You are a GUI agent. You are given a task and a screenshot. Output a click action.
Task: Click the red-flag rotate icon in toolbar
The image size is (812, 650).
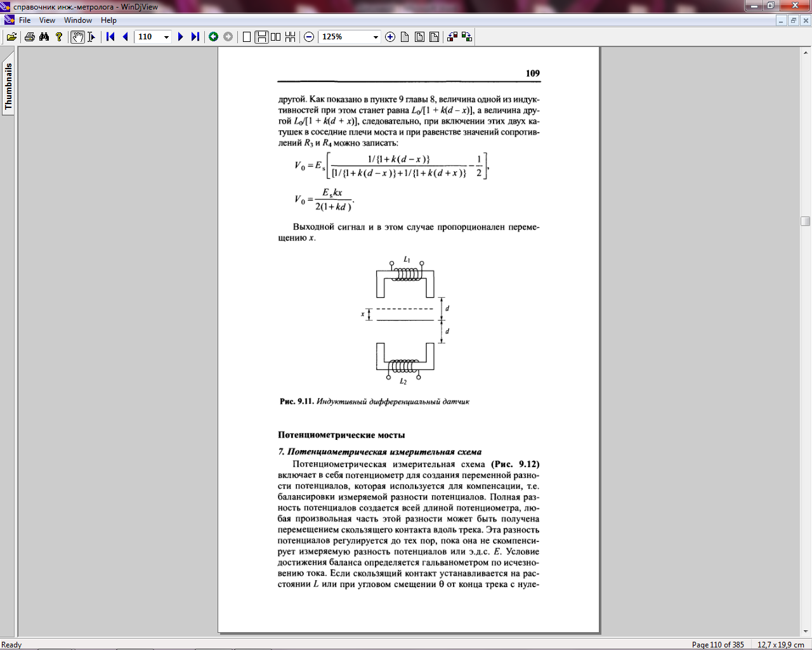tap(452, 37)
